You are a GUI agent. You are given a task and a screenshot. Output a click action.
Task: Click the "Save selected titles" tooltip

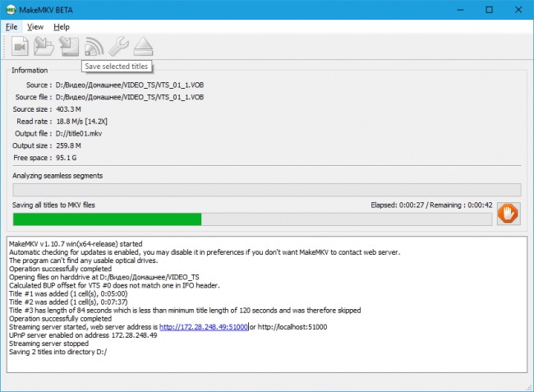coord(117,66)
